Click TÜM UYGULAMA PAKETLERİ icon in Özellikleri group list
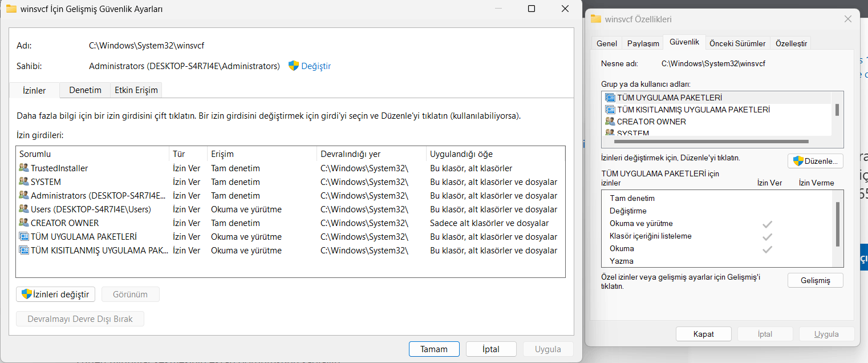Screen dimensions: 868x363 coord(610,98)
